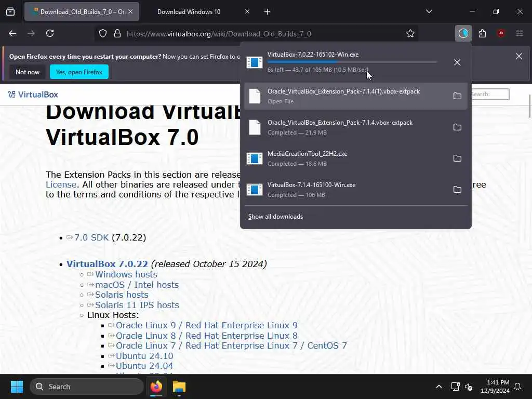This screenshot has height=399, width=532.
Task: Open the Extensions puzzle icon
Action: (x=482, y=33)
